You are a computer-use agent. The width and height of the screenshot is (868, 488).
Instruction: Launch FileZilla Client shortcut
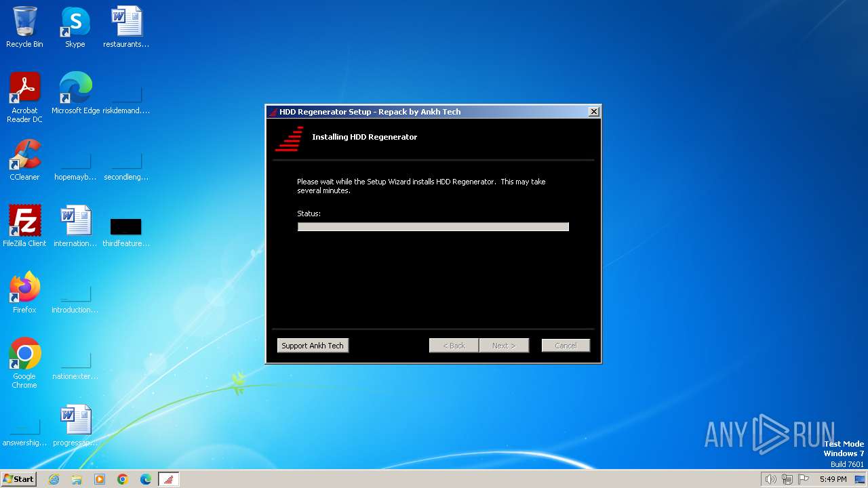point(24,226)
